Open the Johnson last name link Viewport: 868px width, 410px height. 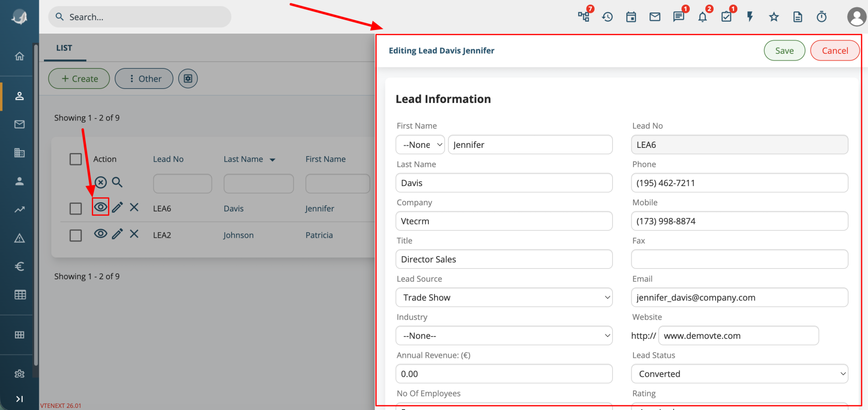click(239, 235)
